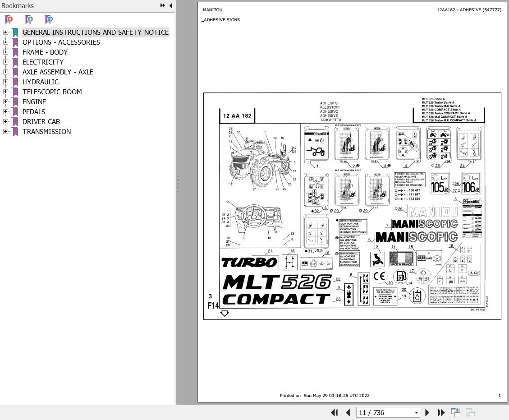509x420 pixels.
Task: Click the go-to bookmark icon with arrow
Action: tap(49, 19)
